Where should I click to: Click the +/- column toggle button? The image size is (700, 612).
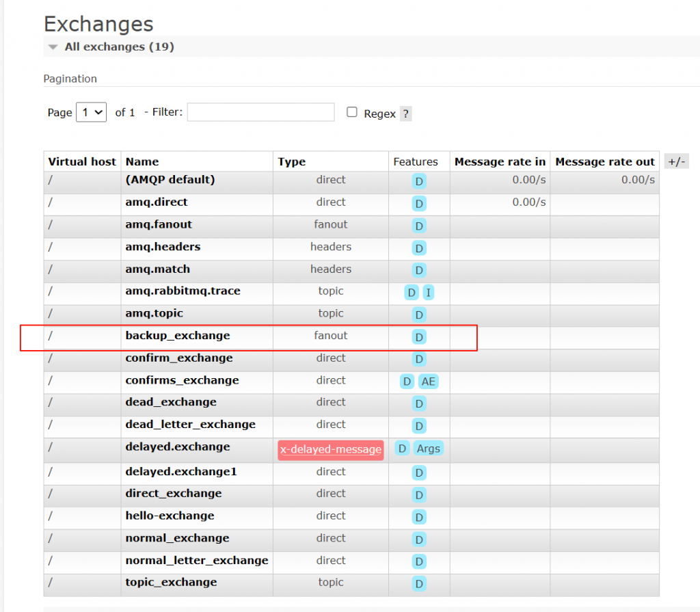point(676,161)
